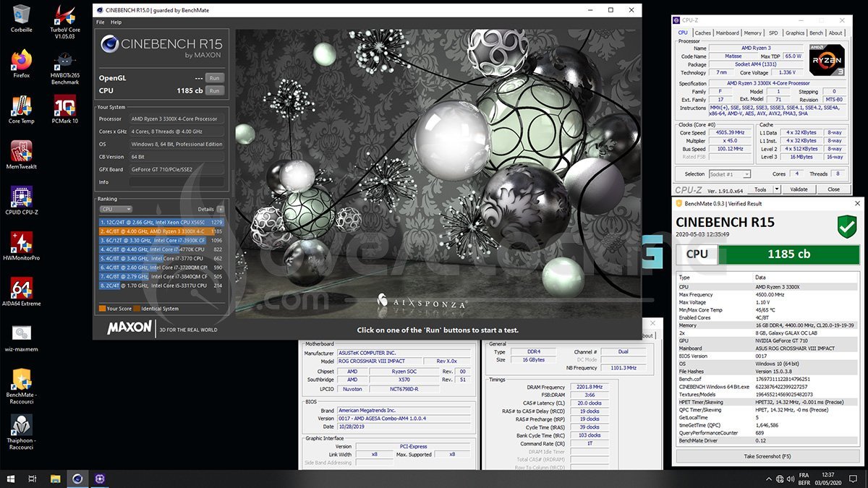868x488 pixels.
Task: Select ranking entry Intel Core i5-3317U
Action: click(x=163, y=286)
